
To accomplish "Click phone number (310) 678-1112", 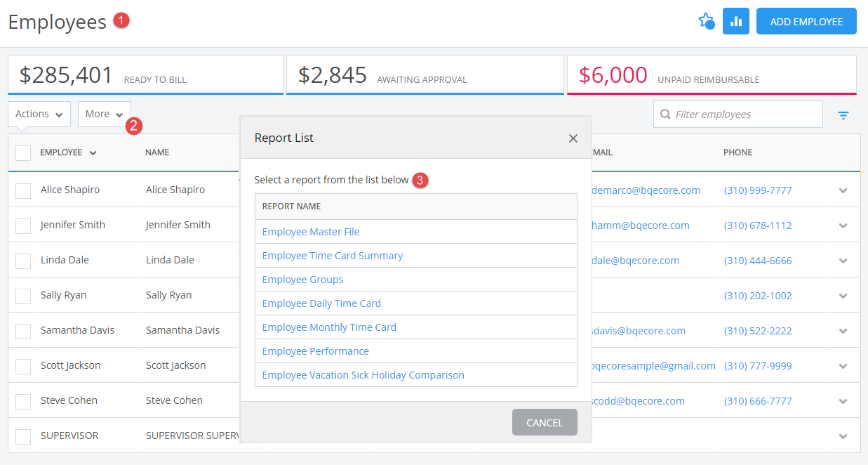I will point(758,225).
